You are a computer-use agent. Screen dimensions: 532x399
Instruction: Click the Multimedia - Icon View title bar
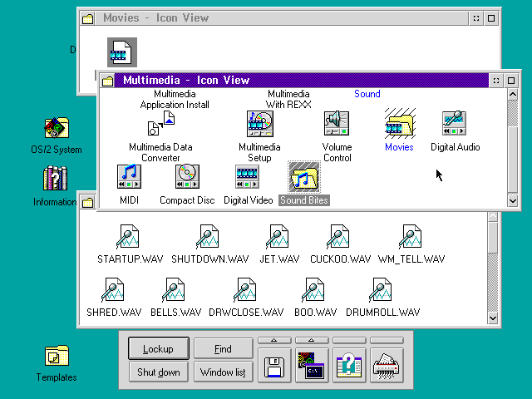(x=301, y=81)
